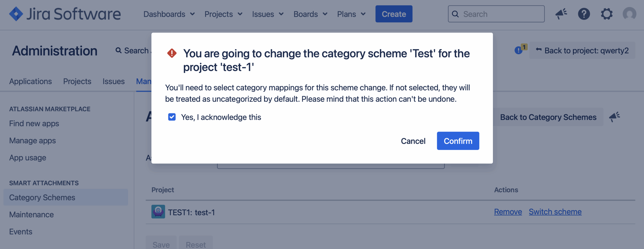Switch to the Issues admin tab
644x249 pixels.
pyautogui.click(x=113, y=81)
